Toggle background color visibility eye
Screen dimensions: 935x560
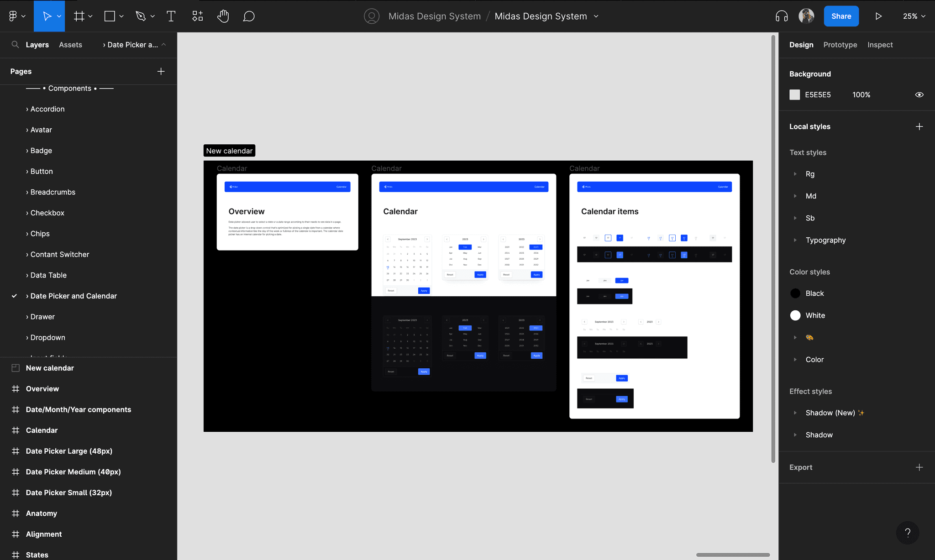[919, 95]
